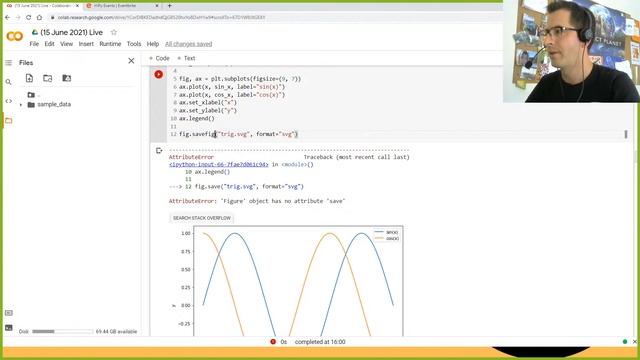Click the ax.legend() code line
Viewport: 640px width, 360px height.
tap(197, 118)
